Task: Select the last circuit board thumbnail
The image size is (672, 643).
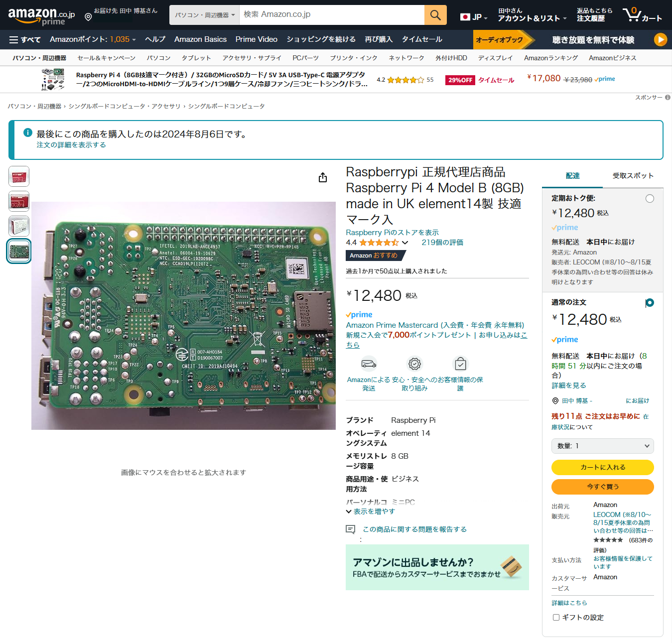Action: coord(19,251)
